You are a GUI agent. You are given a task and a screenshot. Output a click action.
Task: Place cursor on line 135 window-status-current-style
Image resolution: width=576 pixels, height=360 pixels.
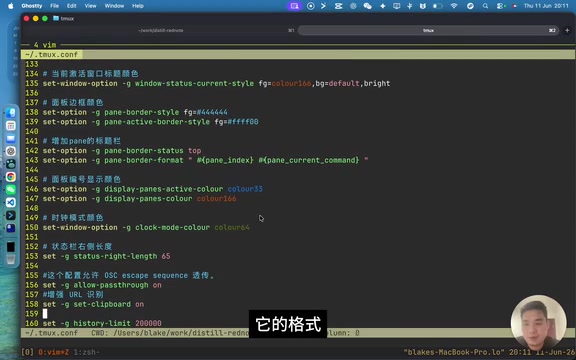click(x=194, y=83)
